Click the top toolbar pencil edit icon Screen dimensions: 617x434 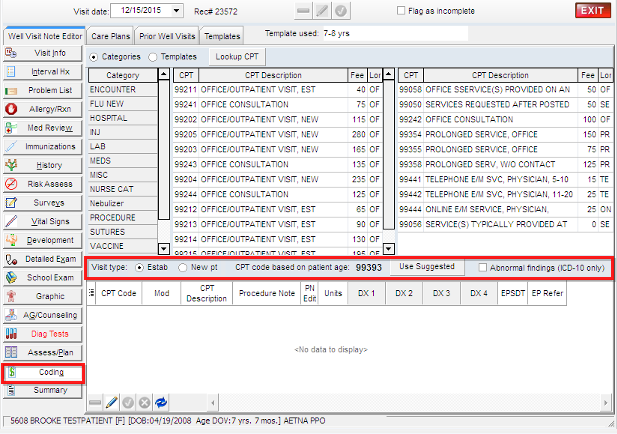[322, 11]
